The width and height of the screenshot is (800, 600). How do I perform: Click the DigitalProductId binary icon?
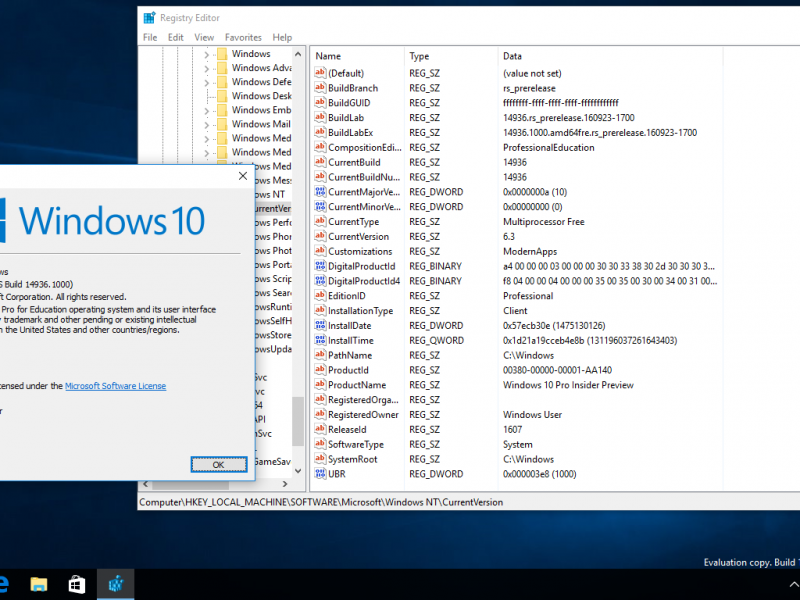pos(320,266)
